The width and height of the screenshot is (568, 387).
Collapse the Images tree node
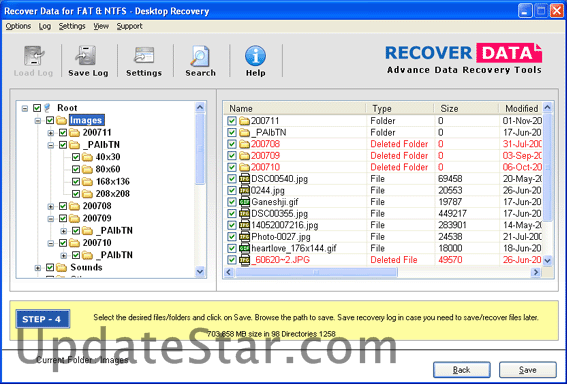[38, 121]
